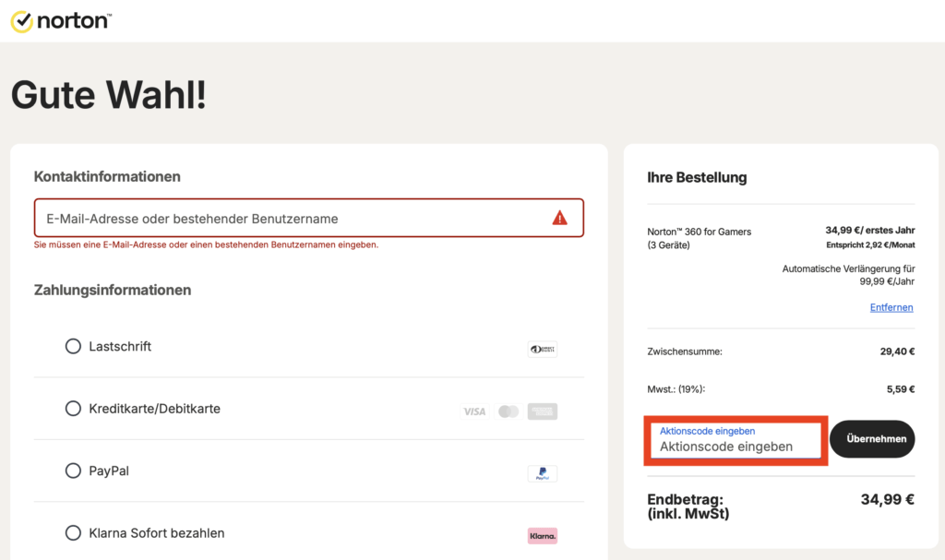This screenshot has width=945, height=560.
Task: Click the PayPal logo icon
Action: (543, 473)
